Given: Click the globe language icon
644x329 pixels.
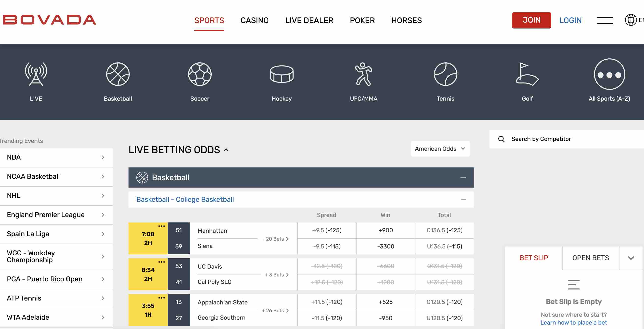Looking at the screenshot, I should tap(631, 20).
